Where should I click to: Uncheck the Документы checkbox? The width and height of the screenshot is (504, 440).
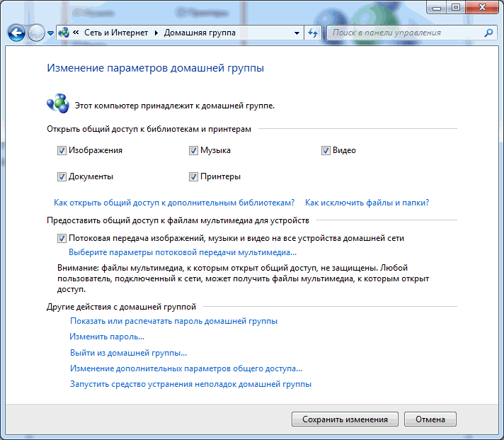(x=62, y=176)
